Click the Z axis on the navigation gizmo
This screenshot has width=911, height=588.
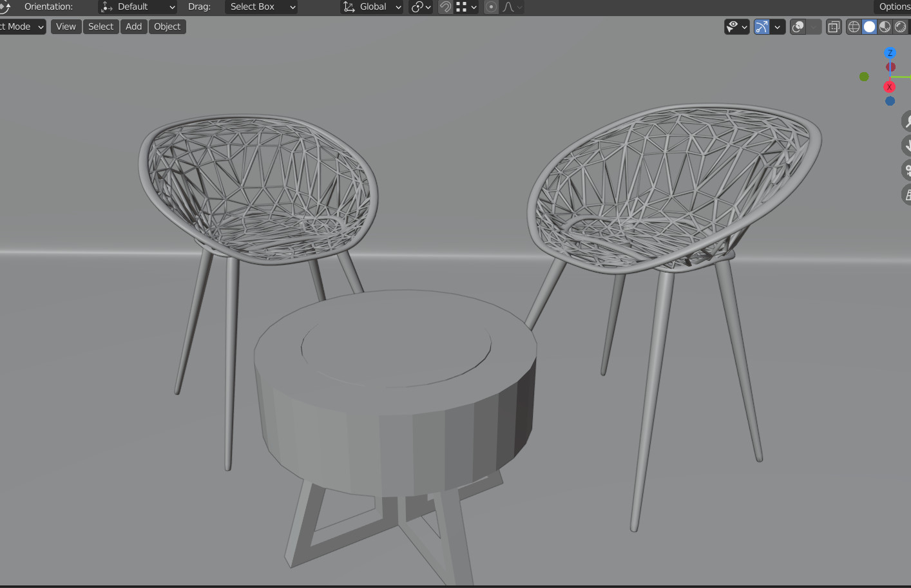pos(890,53)
